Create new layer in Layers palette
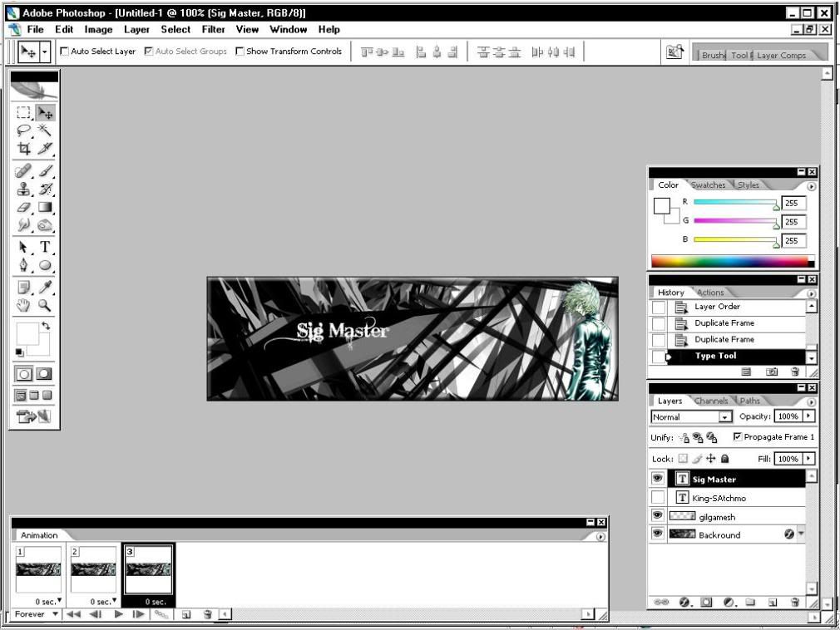The width and height of the screenshot is (840, 630). tap(772, 603)
